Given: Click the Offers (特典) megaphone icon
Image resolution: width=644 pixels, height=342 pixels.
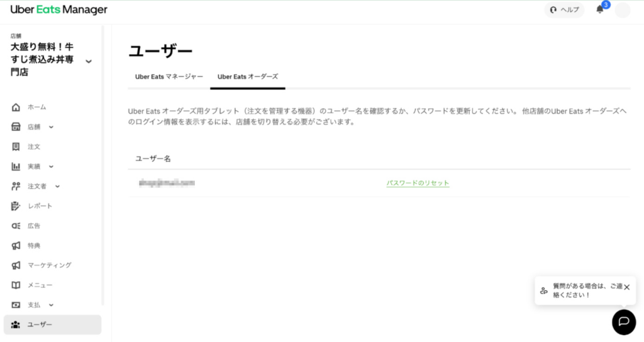Looking at the screenshot, I should pos(16,245).
